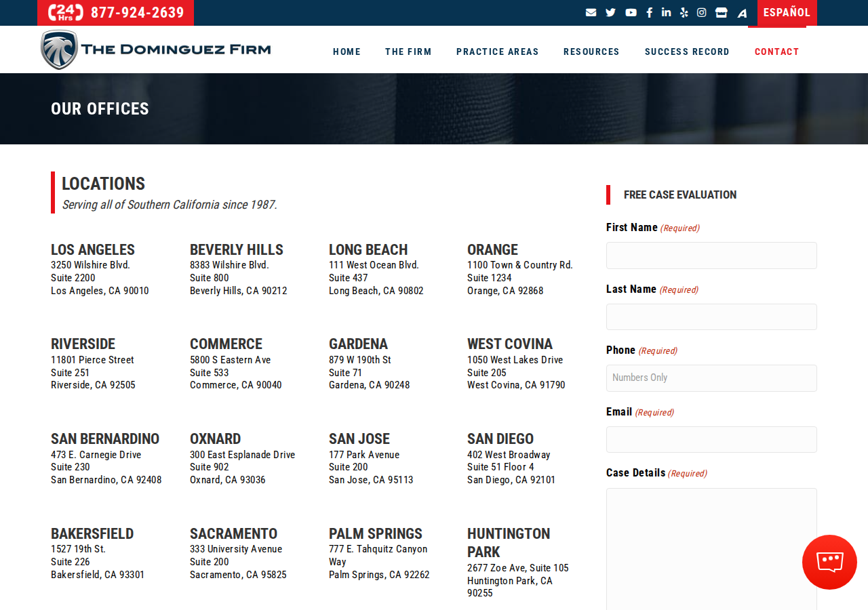Click the FREE CASE EVALUATION heading
The height and width of the screenshot is (610, 868).
coord(680,195)
